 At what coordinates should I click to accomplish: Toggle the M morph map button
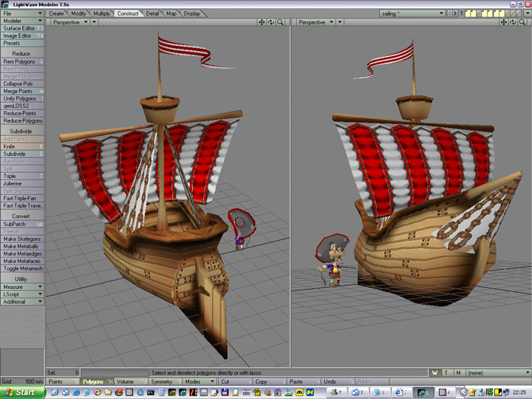[x=458, y=372]
